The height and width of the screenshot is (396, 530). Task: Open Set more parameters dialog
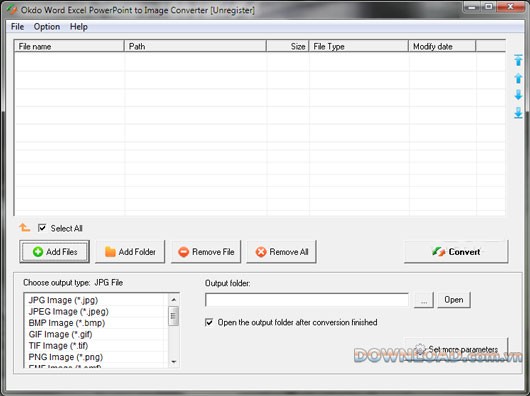(456, 349)
